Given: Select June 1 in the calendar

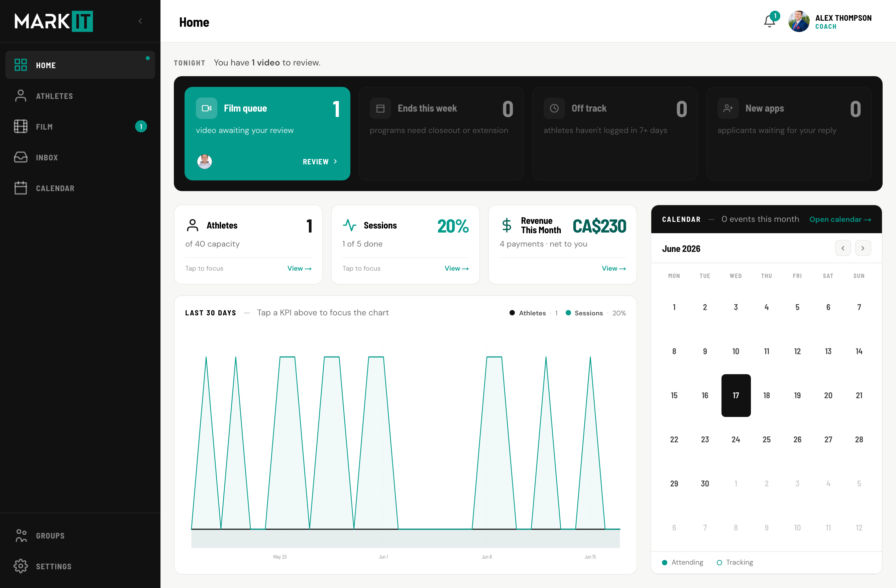Looking at the screenshot, I should pyautogui.click(x=674, y=307).
